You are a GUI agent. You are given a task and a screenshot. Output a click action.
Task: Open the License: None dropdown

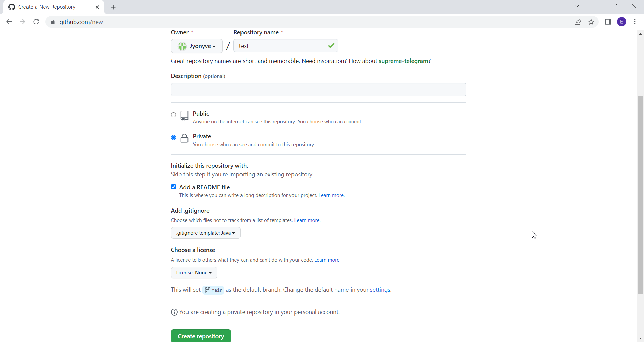pyautogui.click(x=194, y=273)
